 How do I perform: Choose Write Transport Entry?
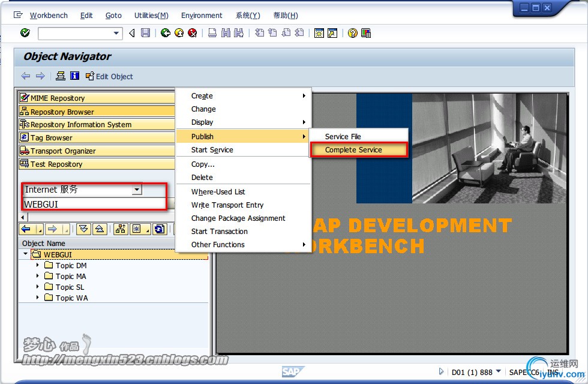click(243, 205)
